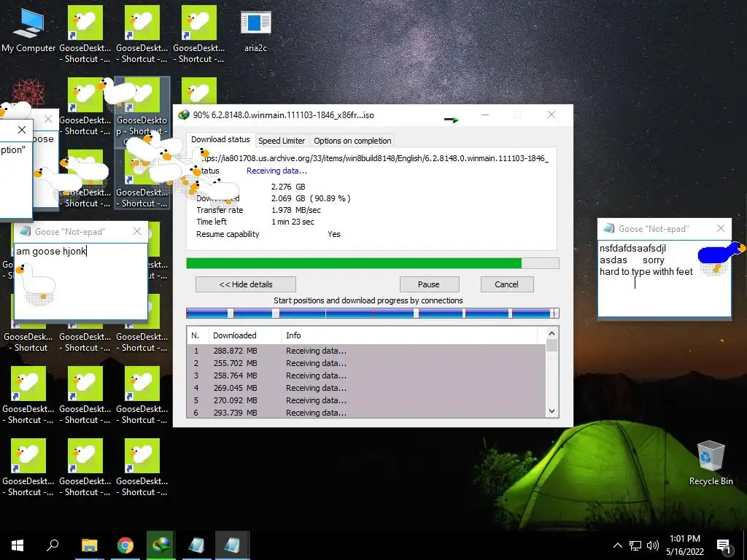
Task: Pause the ISO download
Action: [x=429, y=284]
